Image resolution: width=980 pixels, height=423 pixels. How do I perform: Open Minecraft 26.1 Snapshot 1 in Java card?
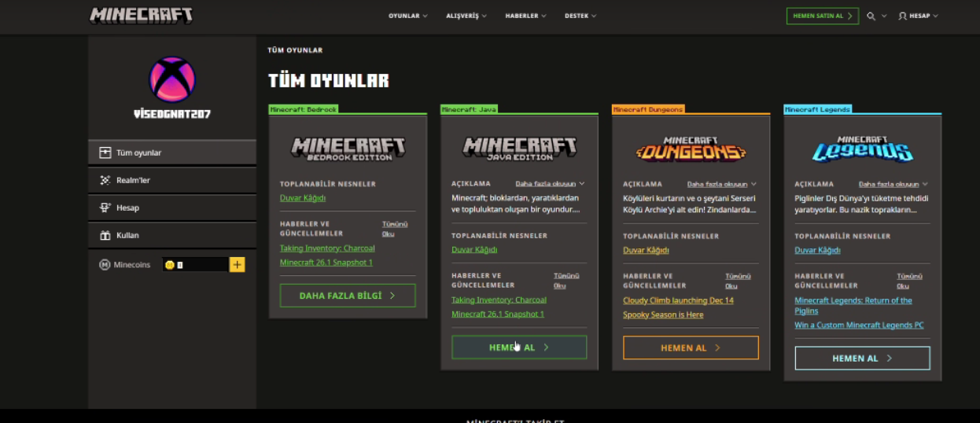(x=498, y=314)
